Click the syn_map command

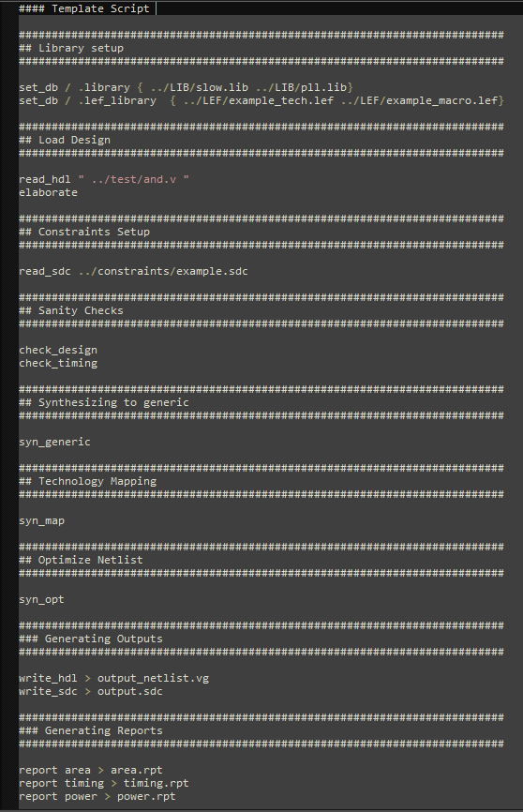[x=41, y=520]
